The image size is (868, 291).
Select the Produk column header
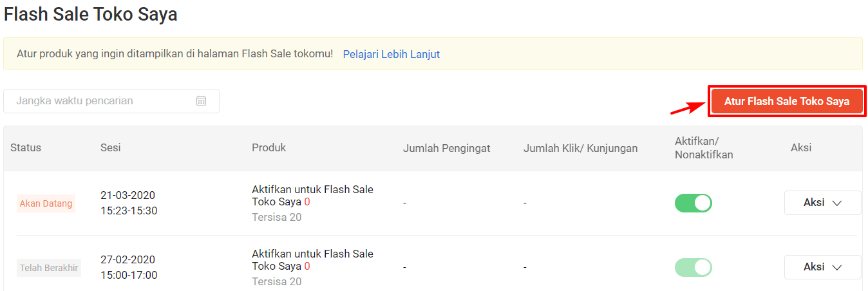269,148
